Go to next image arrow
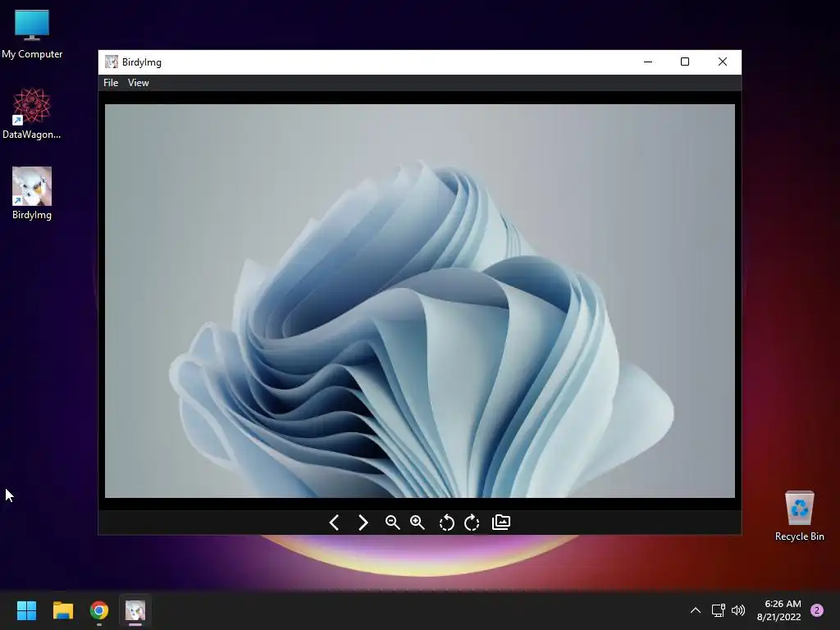Screen dimensions: 840x630 363,523
